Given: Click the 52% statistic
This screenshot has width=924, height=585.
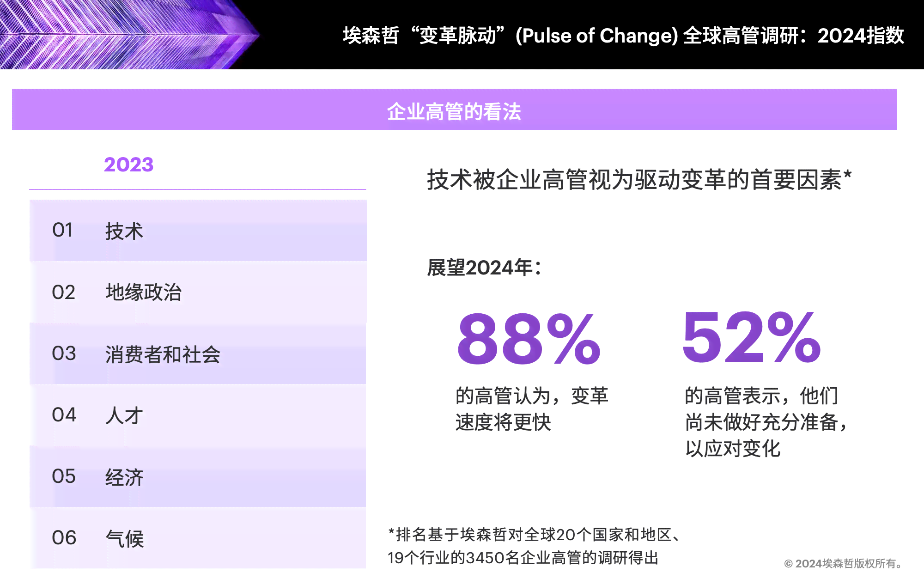Looking at the screenshot, I should (x=752, y=337).
